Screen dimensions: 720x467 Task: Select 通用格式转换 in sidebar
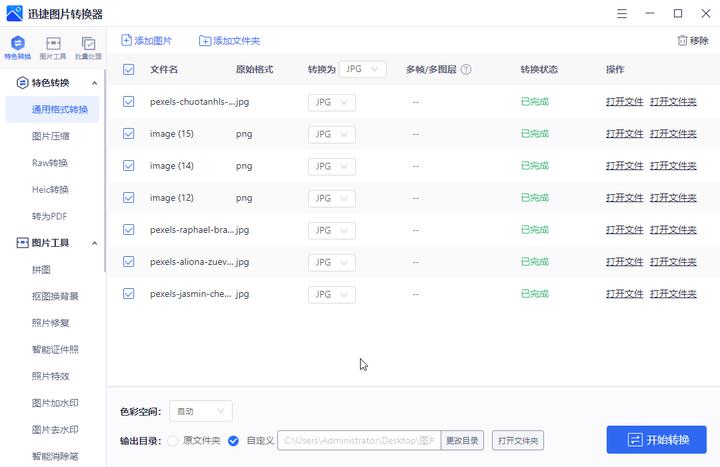[x=52, y=109]
